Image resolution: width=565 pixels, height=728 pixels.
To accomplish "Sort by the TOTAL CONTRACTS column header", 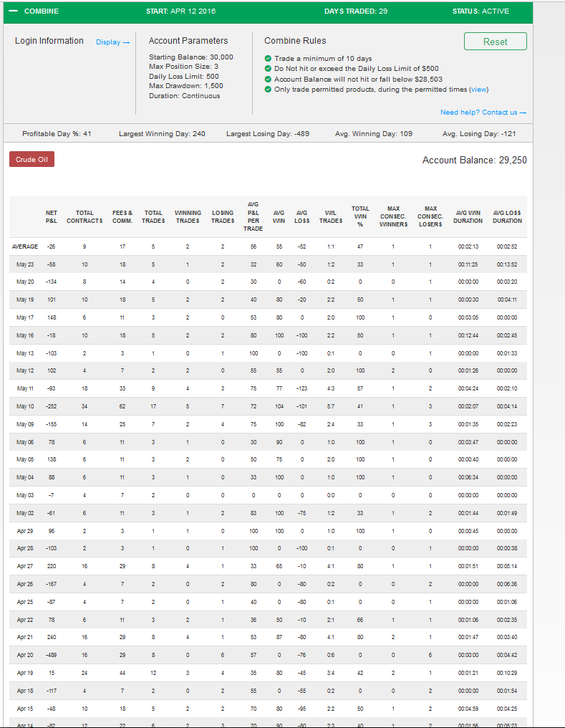I will (x=84, y=217).
